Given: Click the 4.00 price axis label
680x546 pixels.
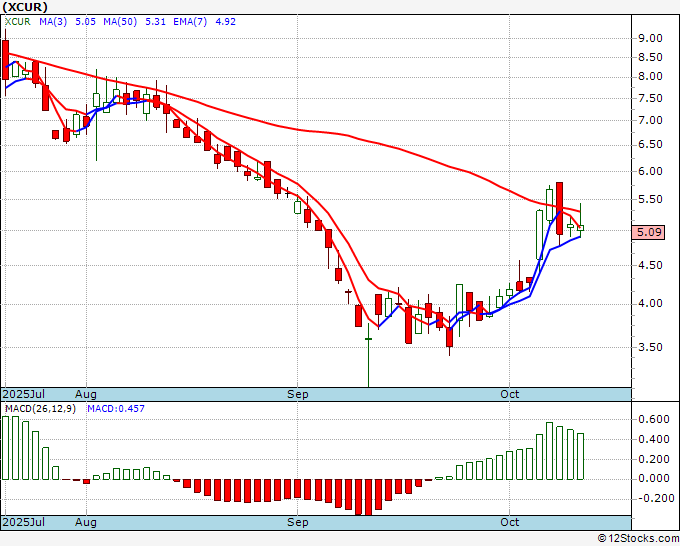Looking at the screenshot, I should pyautogui.click(x=650, y=304).
